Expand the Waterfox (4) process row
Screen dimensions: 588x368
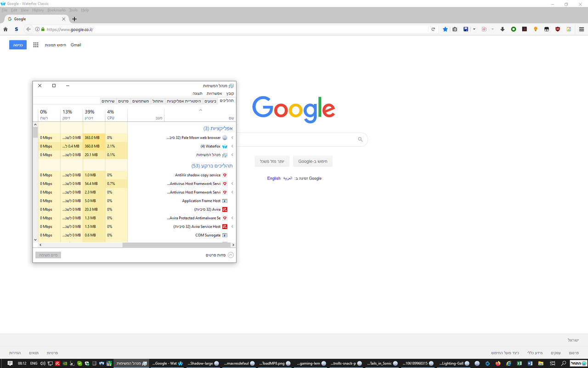[x=232, y=146]
